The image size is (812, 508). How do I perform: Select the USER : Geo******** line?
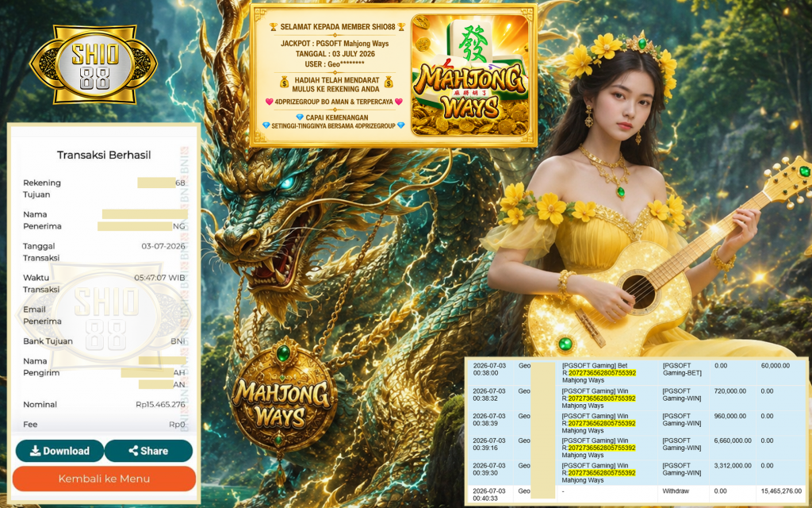335,64
